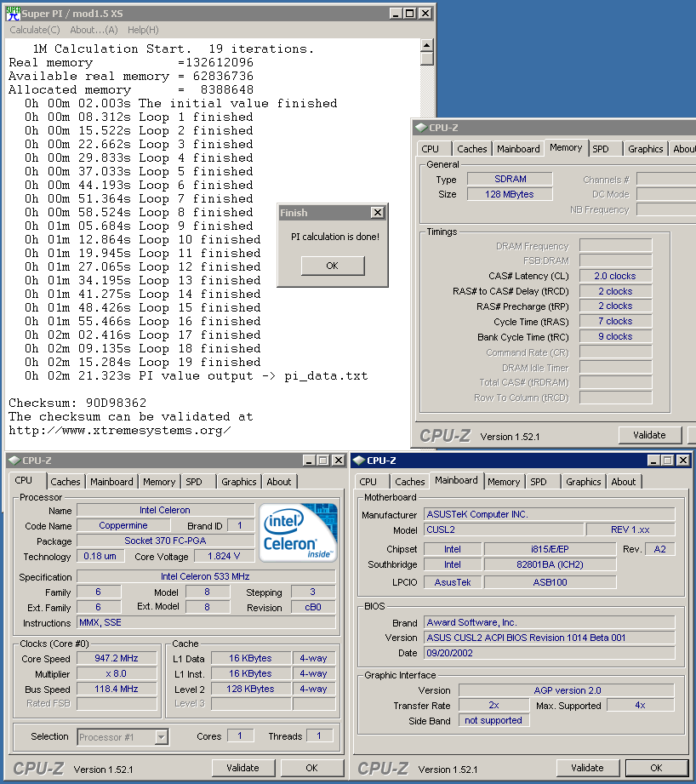Close the Finish dialog with X
The image size is (696, 784).
(x=377, y=213)
